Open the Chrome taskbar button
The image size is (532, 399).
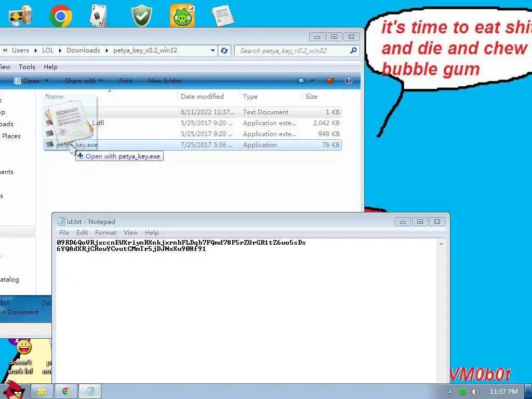coord(66,392)
